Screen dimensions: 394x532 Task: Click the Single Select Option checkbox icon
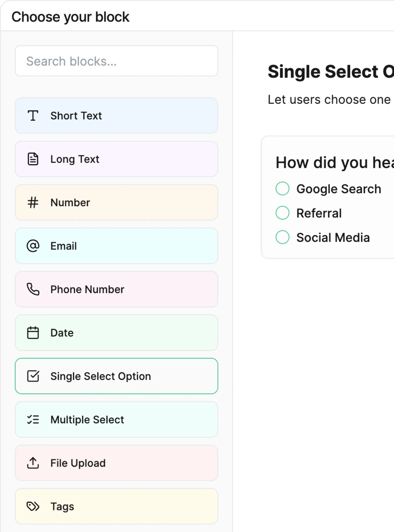(x=33, y=376)
